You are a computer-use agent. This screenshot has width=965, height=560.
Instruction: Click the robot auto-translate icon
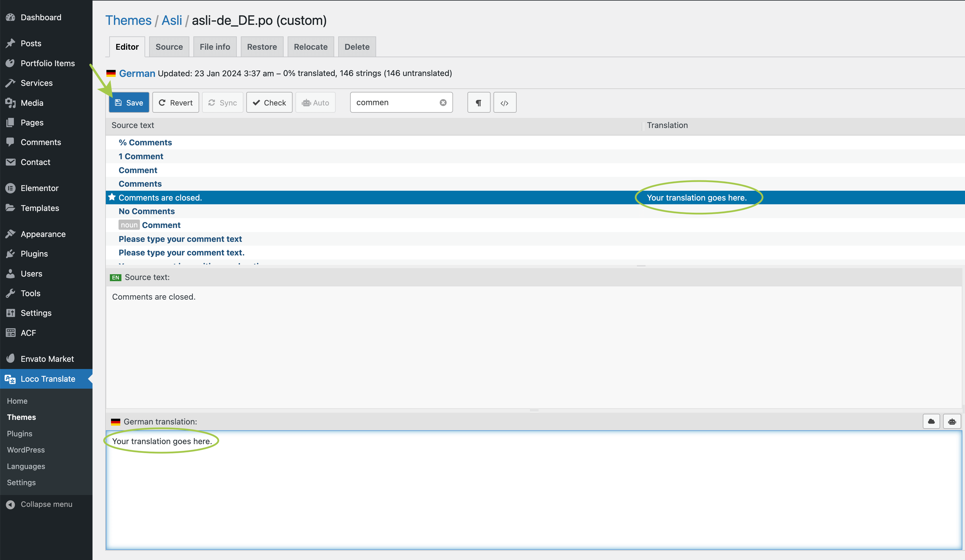pos(952,421)
